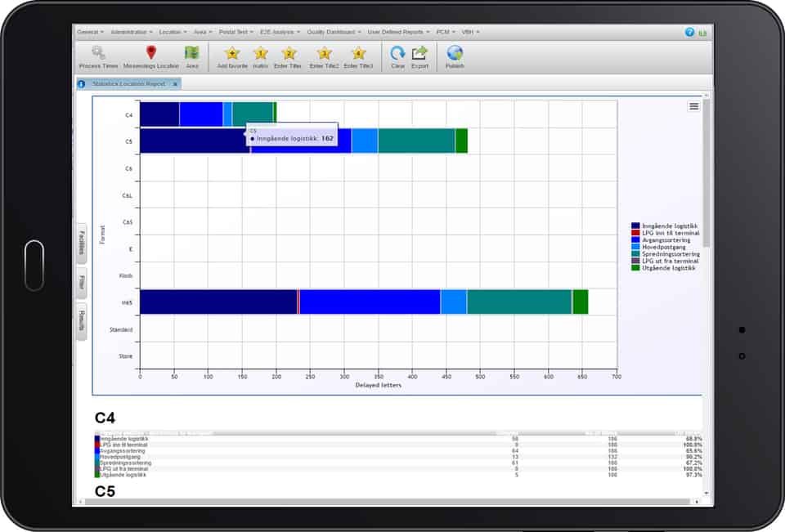The width and height of the screenshot is (785, 532).
Task: Open the Results side panel tab
Action: (x=81, y=321)
